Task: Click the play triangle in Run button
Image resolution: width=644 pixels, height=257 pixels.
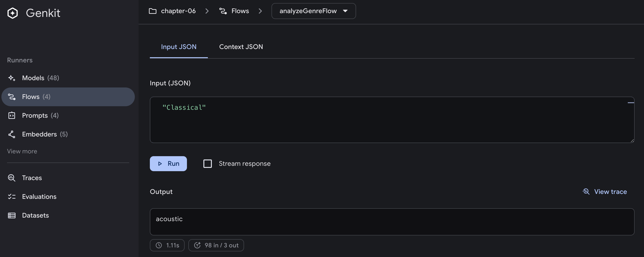Action: click(160, 164)
